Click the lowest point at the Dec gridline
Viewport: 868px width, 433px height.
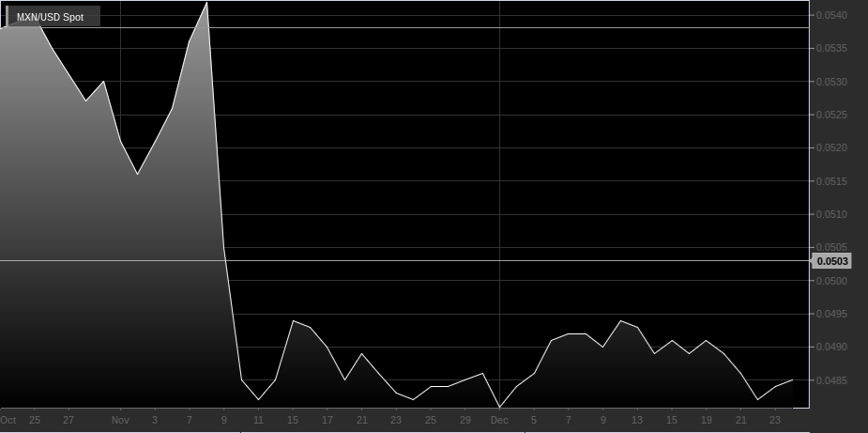click(498, 408)
